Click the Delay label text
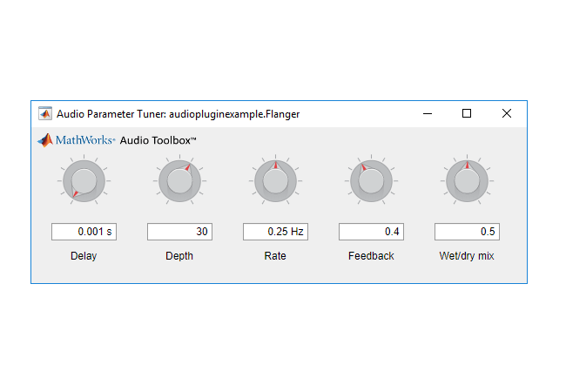The width and height of the screenshot is (566, 392). click(x=84, y=256)
